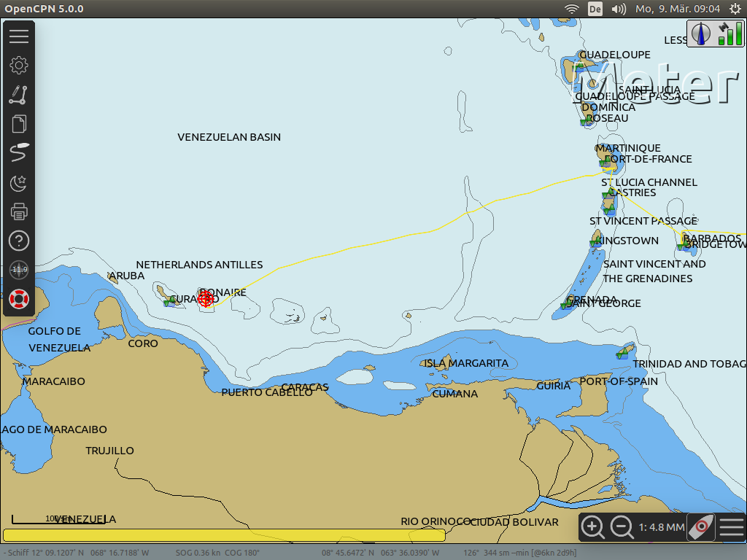Click the THE GRENADINES label
747x560 pixels.
tap(648, 279)
